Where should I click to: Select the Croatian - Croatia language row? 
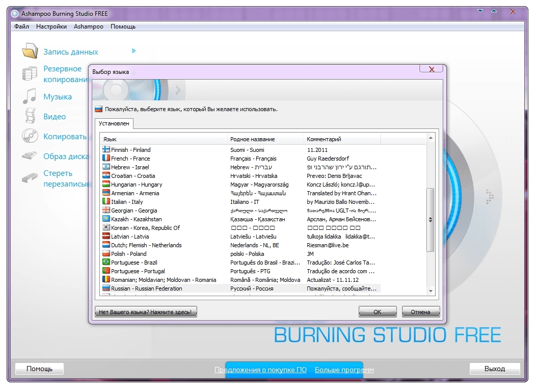(x=241, y=176)
